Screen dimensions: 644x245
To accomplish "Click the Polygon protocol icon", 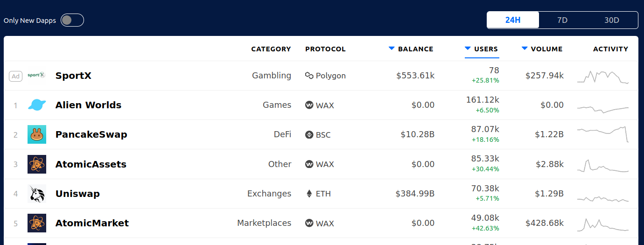I will click(309, 76).
